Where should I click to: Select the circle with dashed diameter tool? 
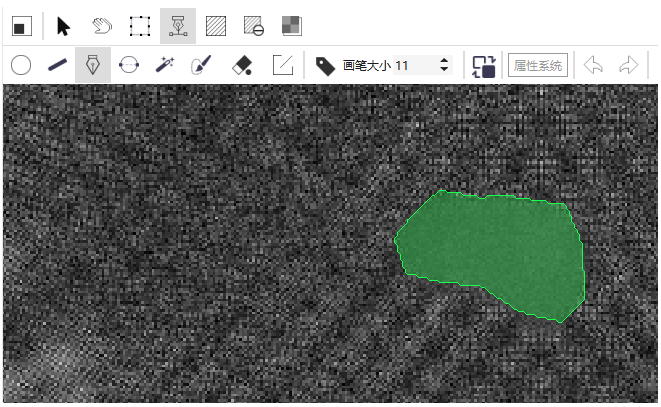pos(129,65)
